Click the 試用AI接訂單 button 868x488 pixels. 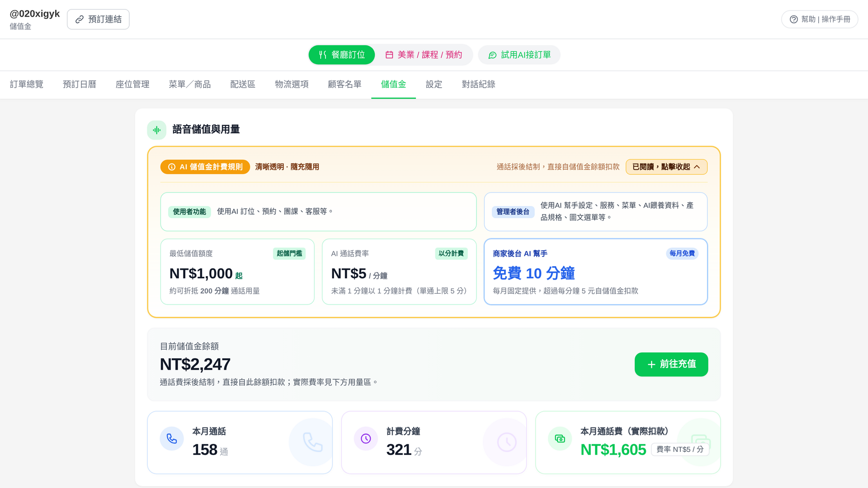[x=519, y=55]
